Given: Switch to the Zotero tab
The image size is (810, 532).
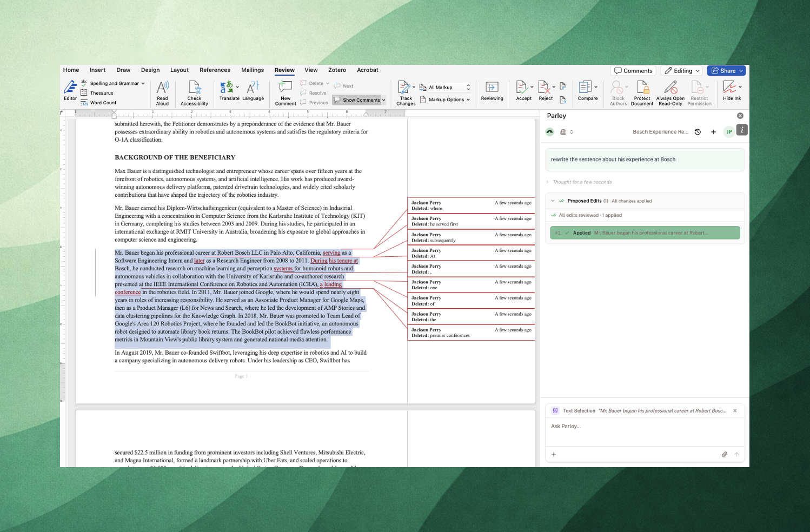Looking at the screenshot, I should pos(337,70).
